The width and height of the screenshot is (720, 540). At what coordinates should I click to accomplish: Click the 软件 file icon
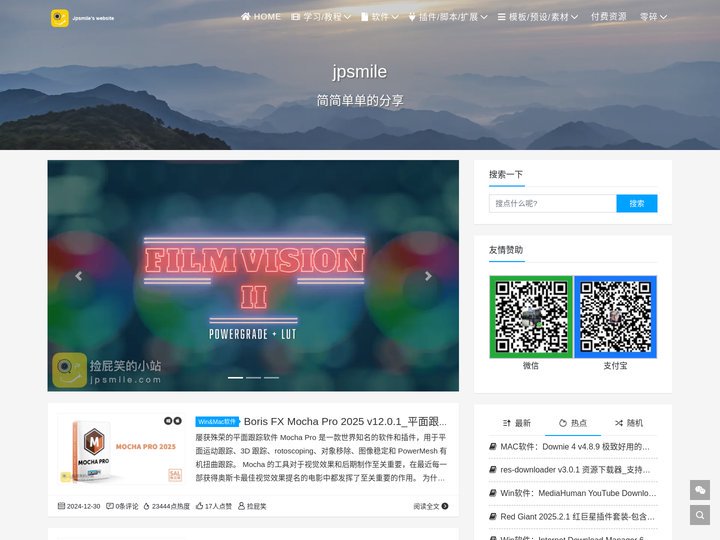pos(365,17)
